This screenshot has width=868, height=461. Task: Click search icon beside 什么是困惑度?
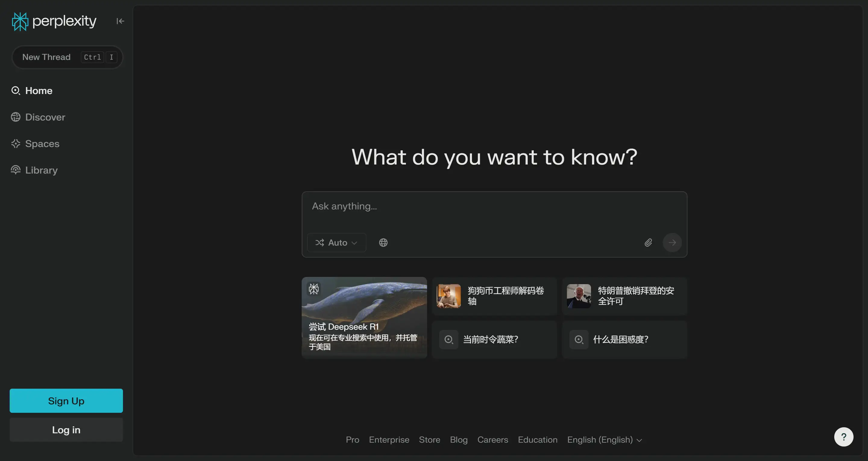[x=579, y=339]
